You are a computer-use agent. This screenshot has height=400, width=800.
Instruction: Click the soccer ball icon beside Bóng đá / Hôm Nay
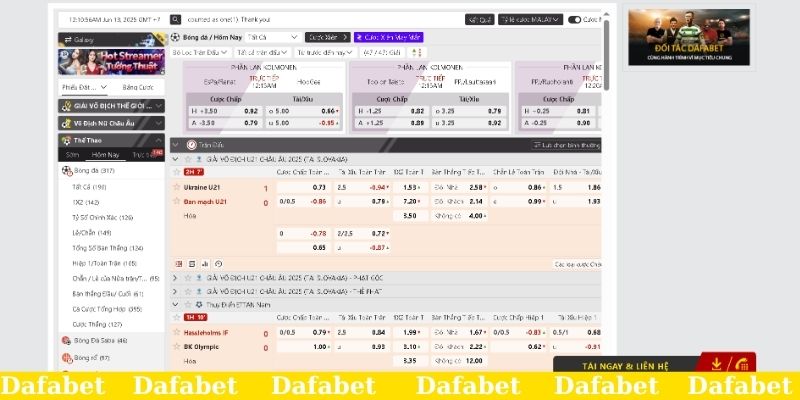click(176, 37)
